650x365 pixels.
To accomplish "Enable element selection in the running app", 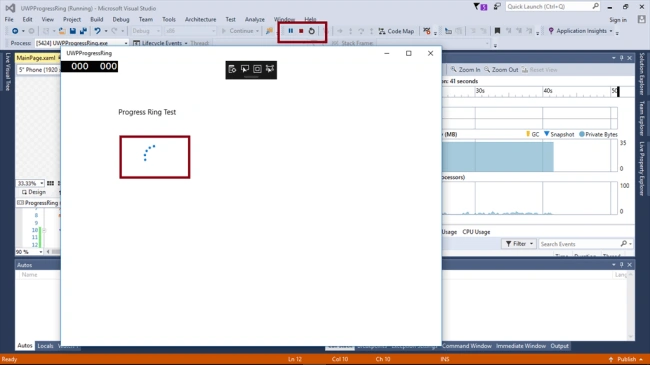I will pyautogui.click(x=245, y=69).
